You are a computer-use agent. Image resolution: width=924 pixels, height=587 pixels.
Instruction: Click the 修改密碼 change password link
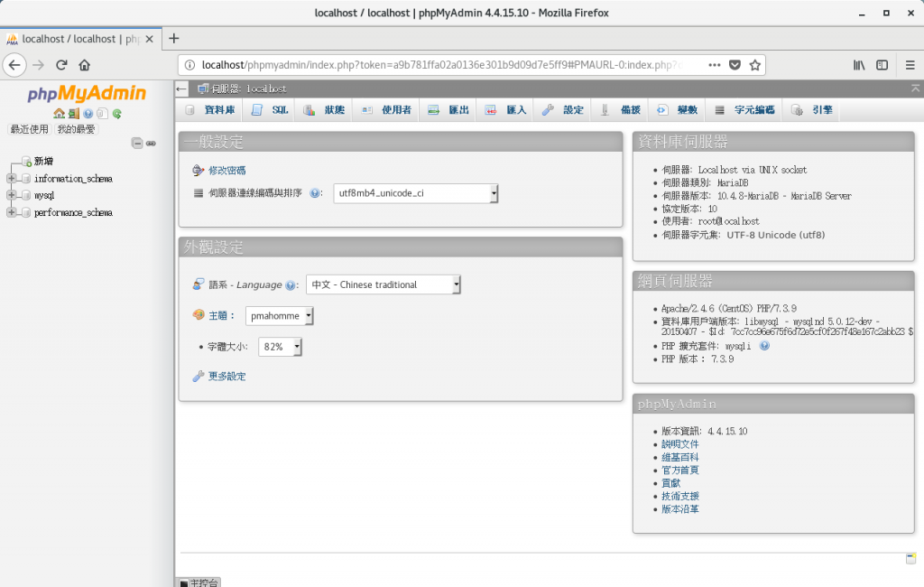226,171
